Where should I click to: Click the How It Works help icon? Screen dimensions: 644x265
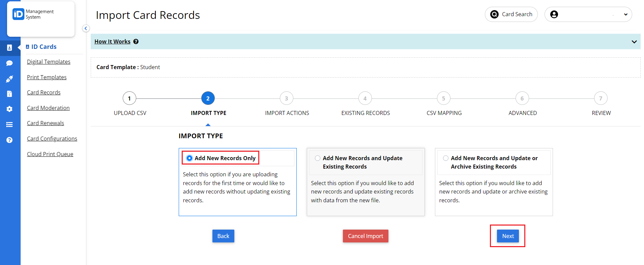136,41
